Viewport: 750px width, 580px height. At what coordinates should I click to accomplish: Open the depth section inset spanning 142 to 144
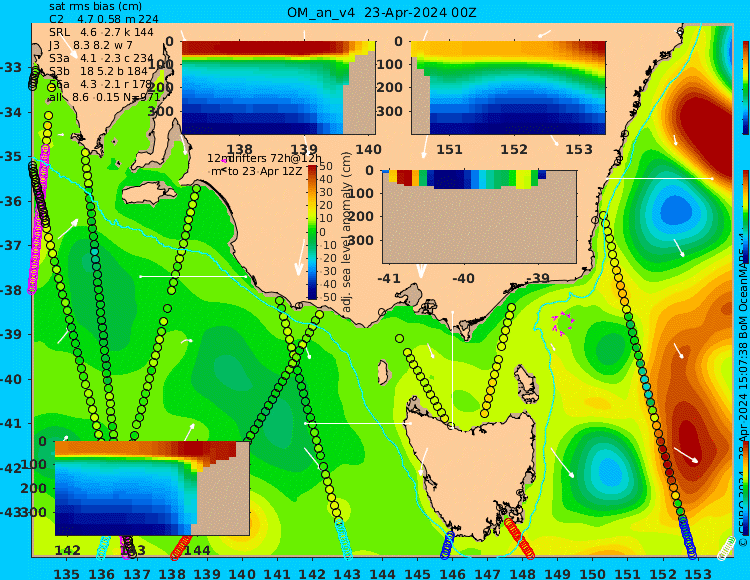point(152,488)
